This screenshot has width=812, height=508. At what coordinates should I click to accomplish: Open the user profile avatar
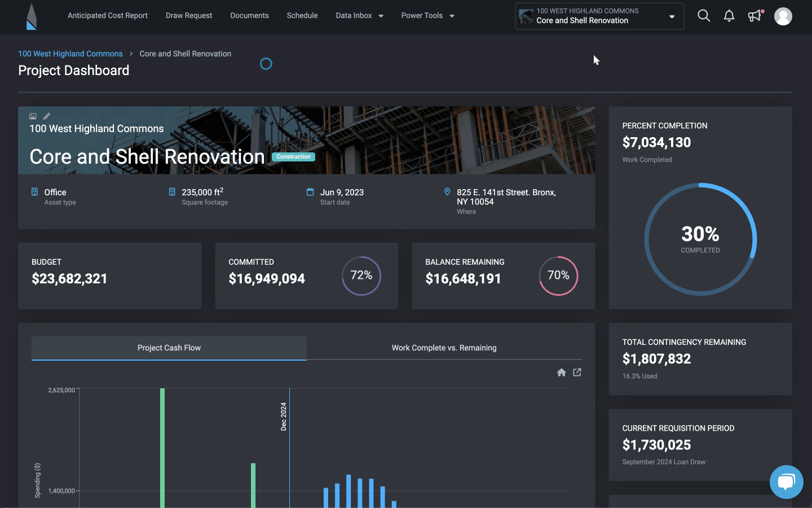[x=783, y=16]
